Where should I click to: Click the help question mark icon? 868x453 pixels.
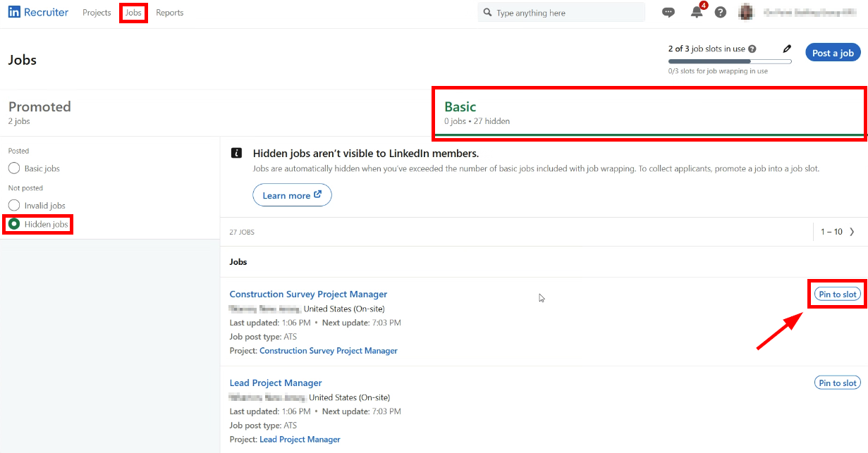click(x=720, y=13)
